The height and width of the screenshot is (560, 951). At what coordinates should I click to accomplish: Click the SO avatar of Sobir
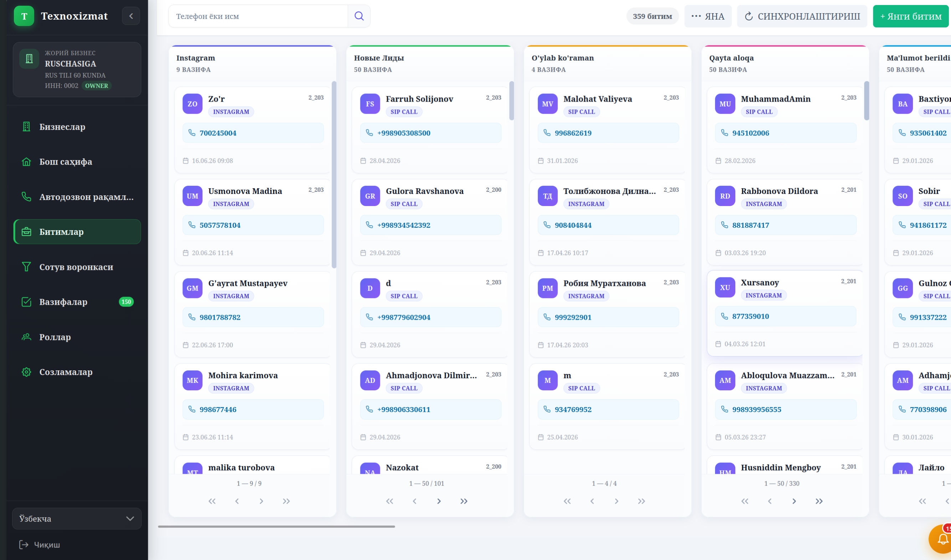[x=903, y=196]
